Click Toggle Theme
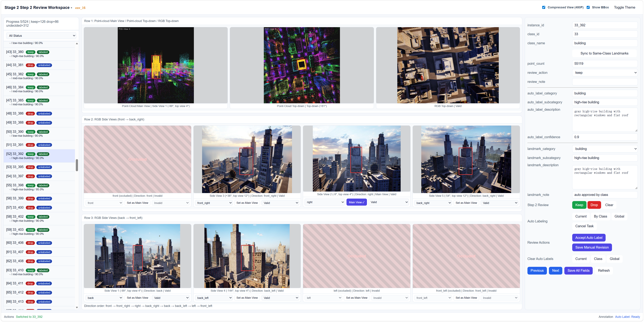The width and height of the screenshot is (644, 322). coord(625,7)
